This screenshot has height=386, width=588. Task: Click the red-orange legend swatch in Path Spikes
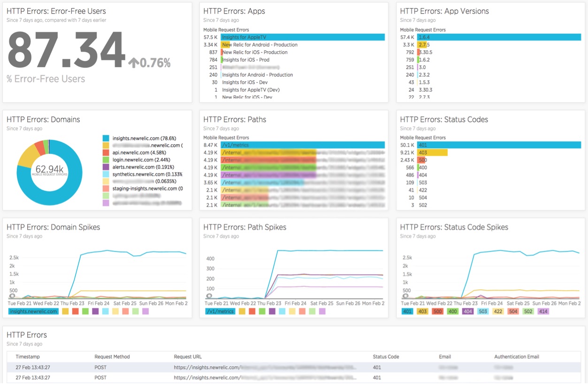[x=252, y=311]
